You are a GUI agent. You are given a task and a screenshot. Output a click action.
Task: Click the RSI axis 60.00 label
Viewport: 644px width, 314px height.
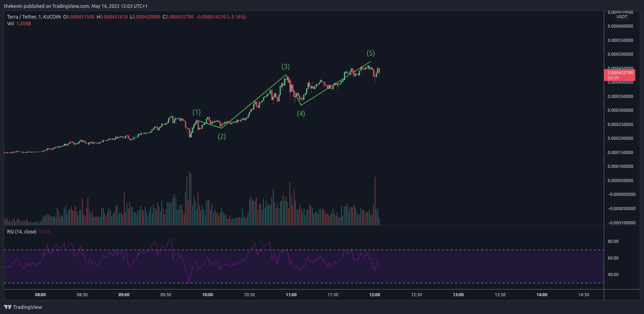pos(613,258)
